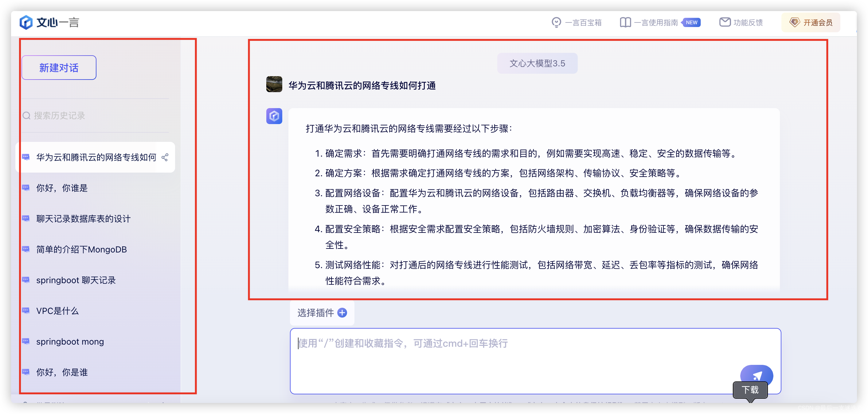Open the 一言百宝箱 toolbox
The height and width of the screenshot is (414, 868).
(577, 22)
